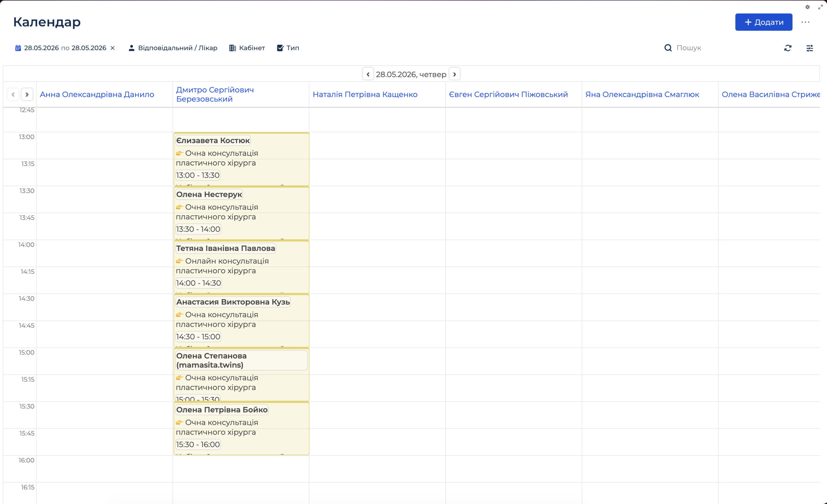
Task: Click the Додати button
Action: [x=764, y=22]
